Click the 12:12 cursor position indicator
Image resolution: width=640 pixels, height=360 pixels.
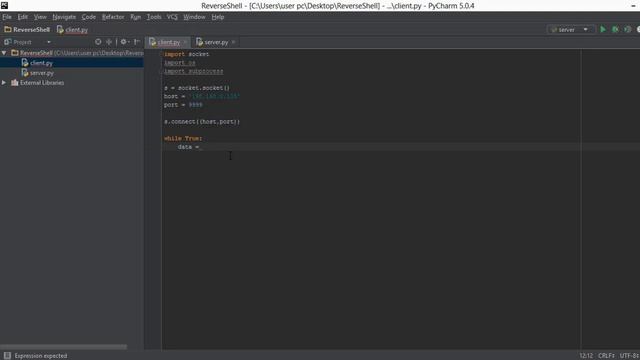(586, 356)
